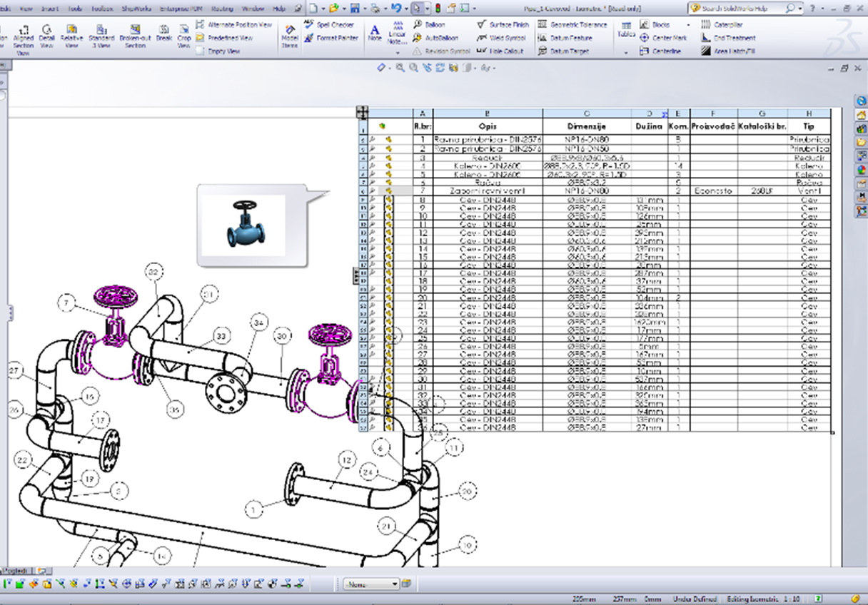Select column B header in BOM table
Viewport: 868px width, 605px height.
[488, 113]
